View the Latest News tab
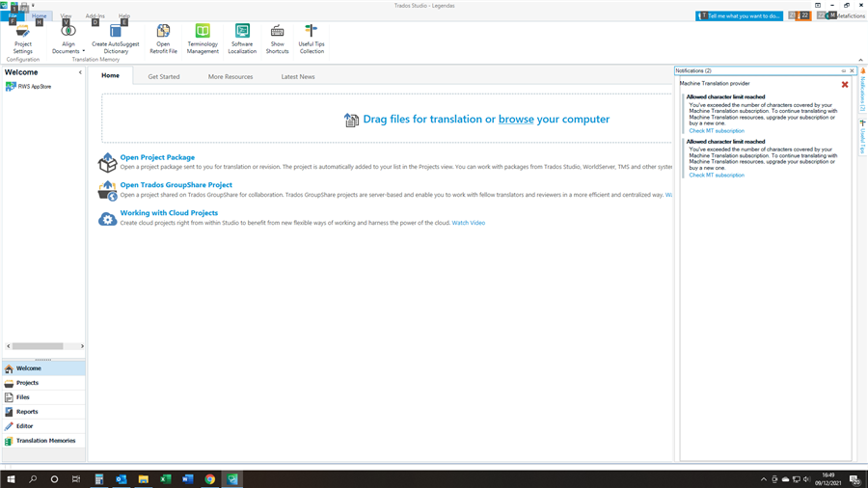 [298, 77]
